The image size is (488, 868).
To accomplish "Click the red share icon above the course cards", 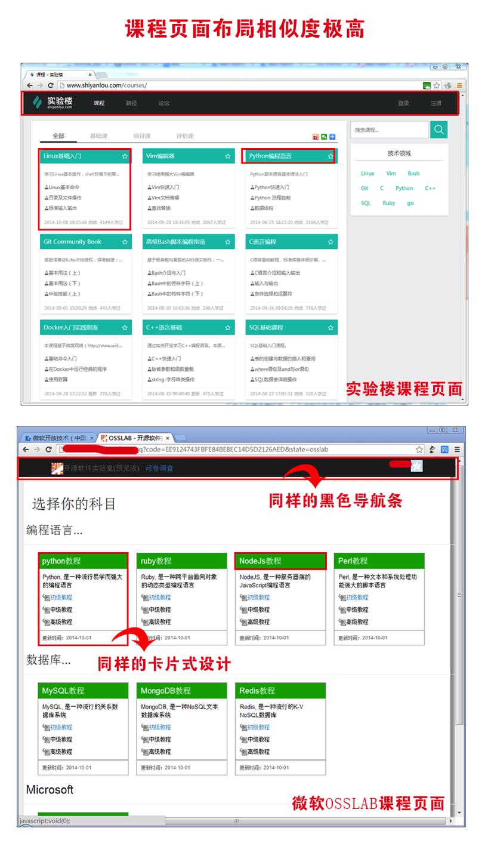I will (316, 137).
